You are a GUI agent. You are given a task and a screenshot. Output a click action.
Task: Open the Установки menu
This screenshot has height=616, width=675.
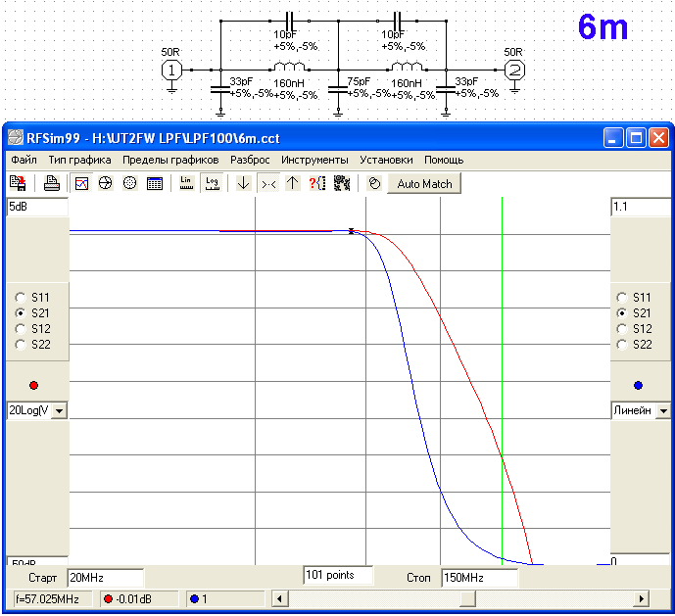click(386, 160)
